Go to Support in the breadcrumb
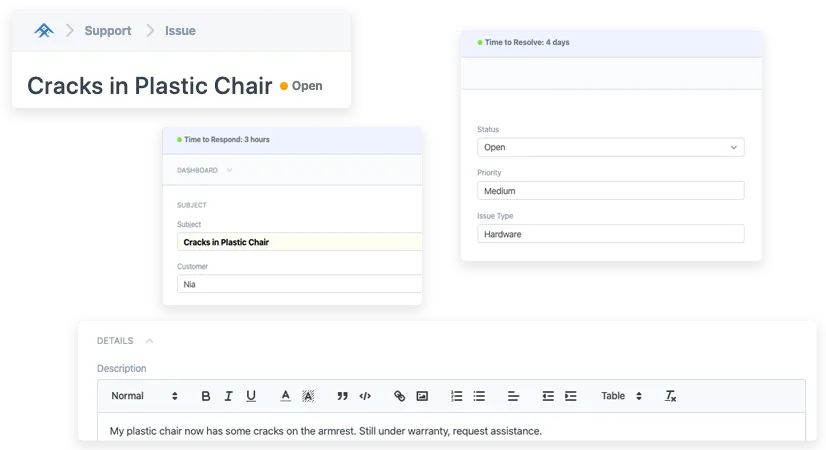This screenshot has height=450, width=826. coord(107,31)
